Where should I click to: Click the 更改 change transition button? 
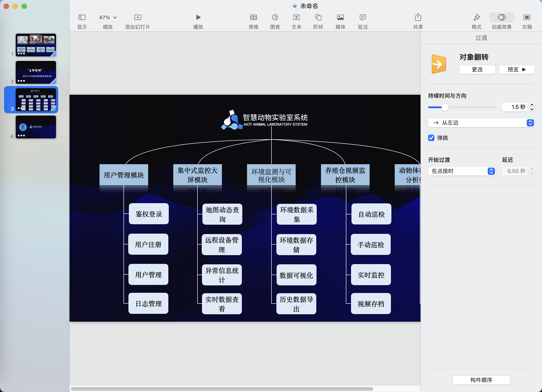pyautogui.click(x=477, y=69)
